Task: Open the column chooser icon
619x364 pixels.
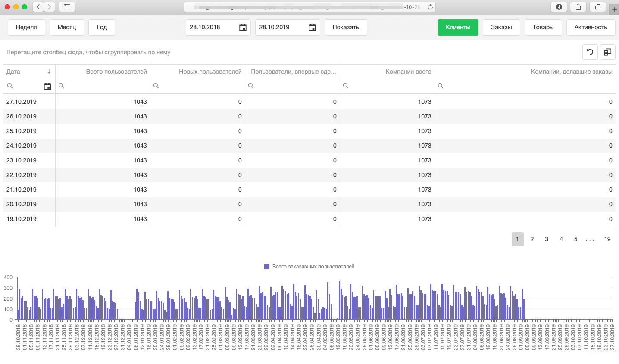Action: click(x=607, y=52)
